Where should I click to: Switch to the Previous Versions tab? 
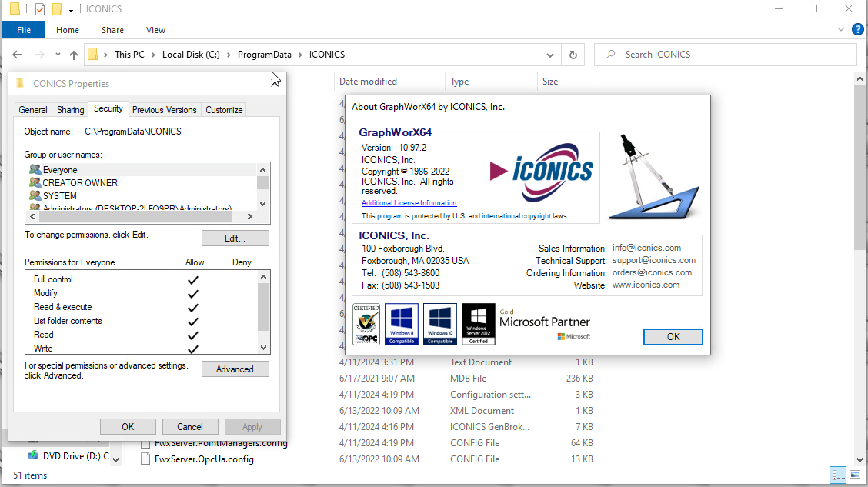[x=164, y=109]
